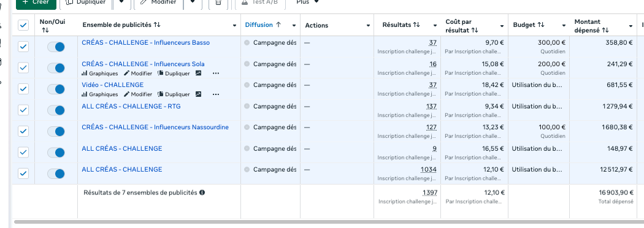
Task: View Graphiques for Vidéo - CHALLENGE row
Action: [100, 94]
